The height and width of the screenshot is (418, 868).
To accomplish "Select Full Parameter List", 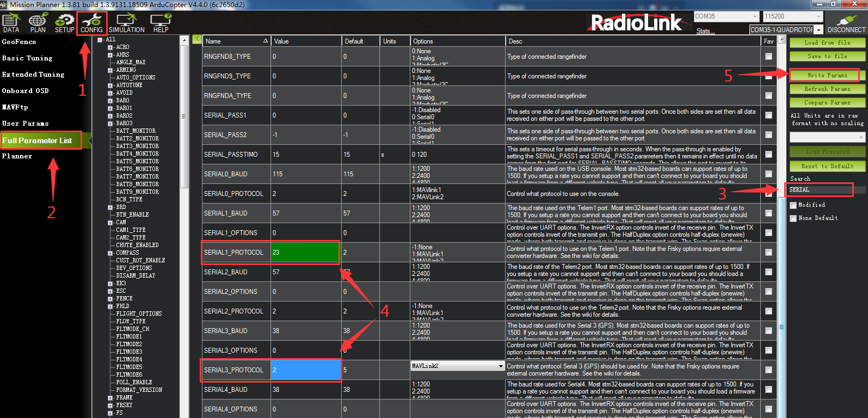I will [41, 140].
